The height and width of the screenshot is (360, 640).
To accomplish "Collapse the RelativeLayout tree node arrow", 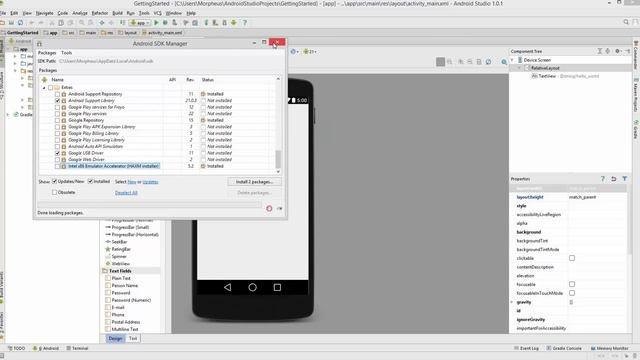I will pos(520,68).
